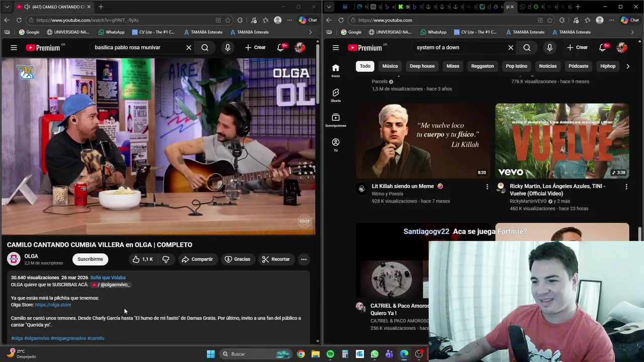Viewport: 644px width, 362px height.
Task: Open the Vuelve video thumbnail
Action: pyautogui.click(x=562, y=141)
